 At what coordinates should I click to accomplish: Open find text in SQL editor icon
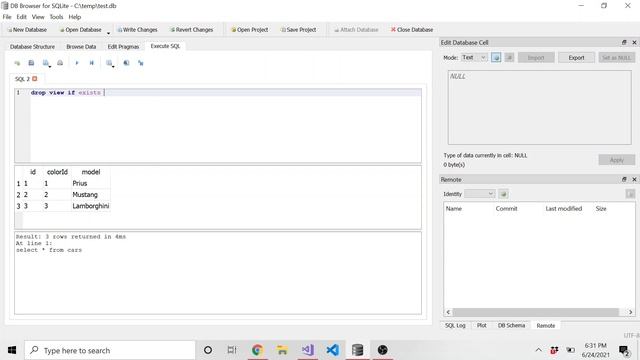[127, 63]
